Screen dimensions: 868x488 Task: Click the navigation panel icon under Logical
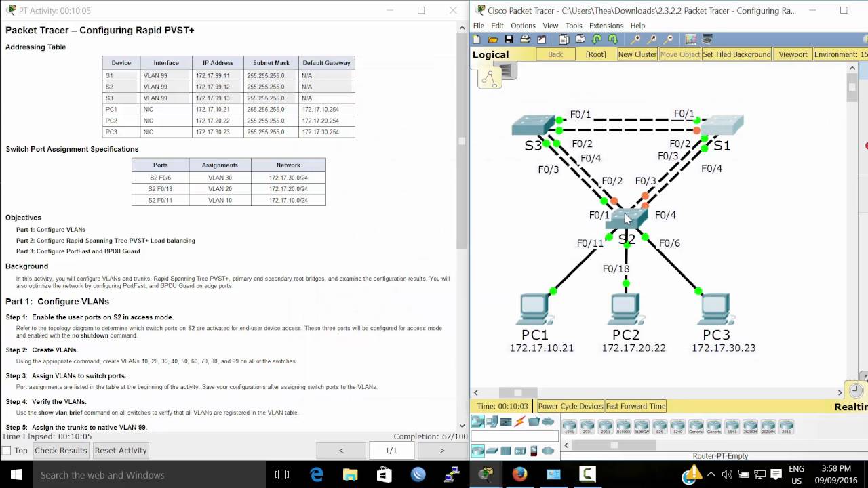pos(489,79)
